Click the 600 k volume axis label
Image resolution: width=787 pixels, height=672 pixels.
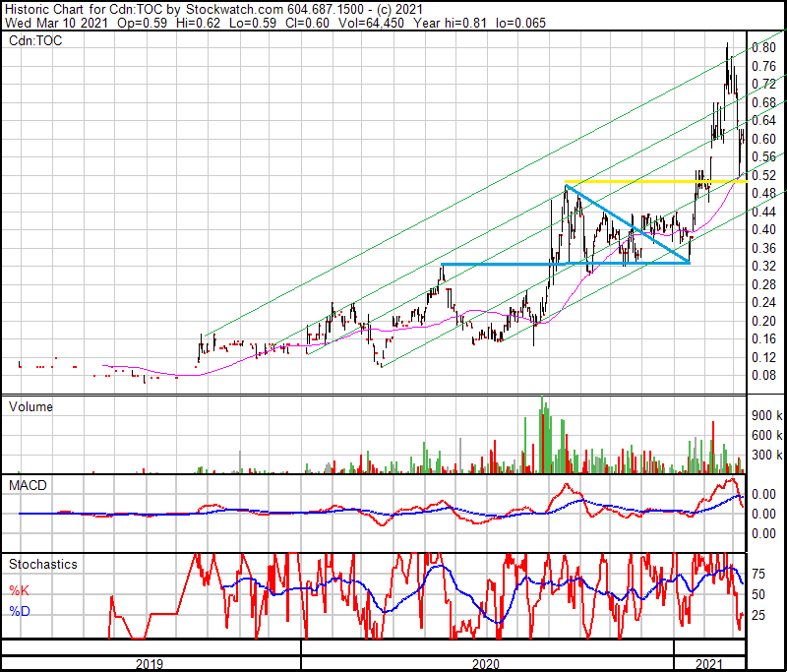(767, 435)
